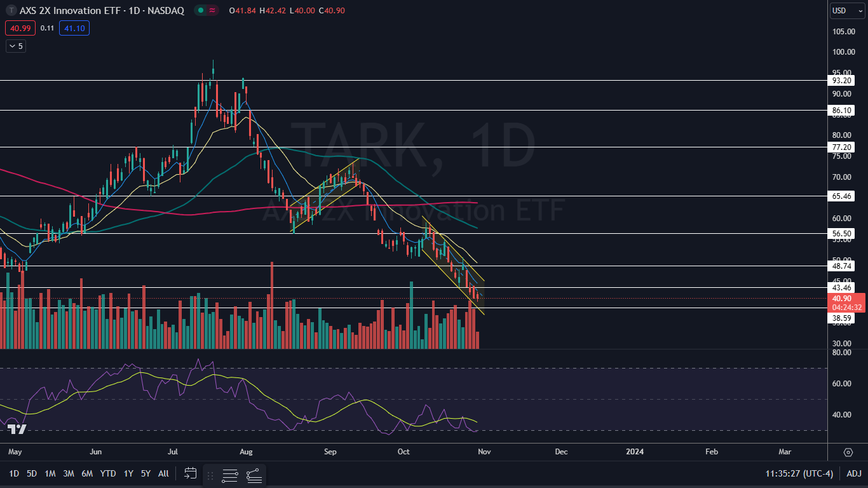
Task: Click the 40.99 sell price button
Action: pyautogui.click(x=19, y=28)
